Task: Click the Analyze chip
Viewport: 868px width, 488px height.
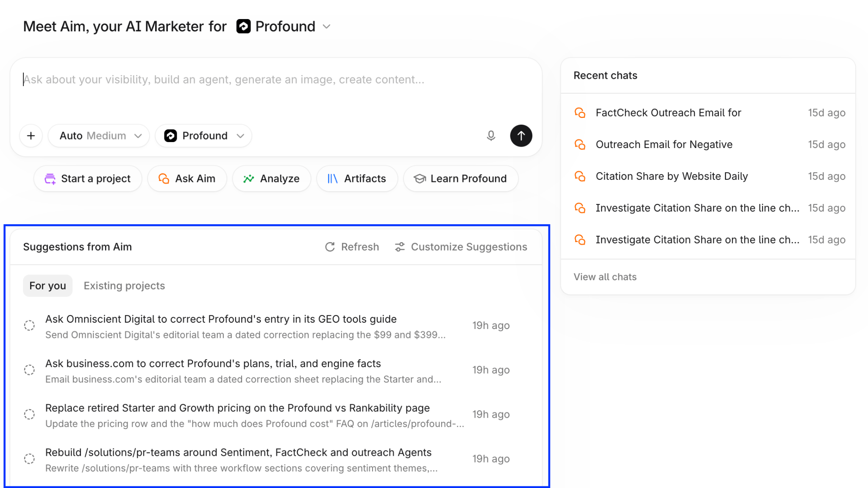Action: click(272, 178)
